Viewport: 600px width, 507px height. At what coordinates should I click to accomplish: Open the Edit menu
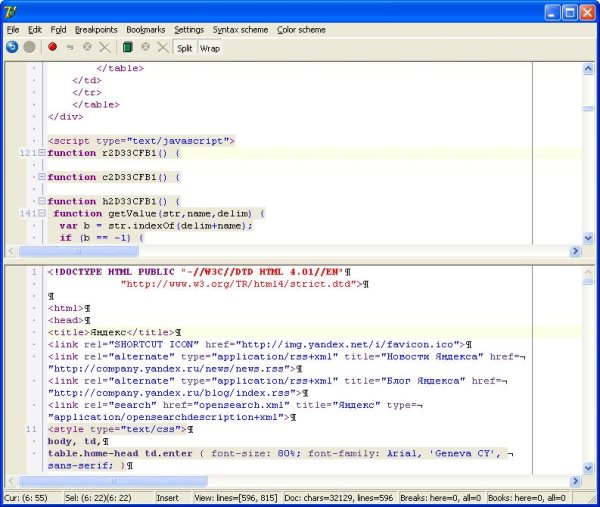[35, 30]
